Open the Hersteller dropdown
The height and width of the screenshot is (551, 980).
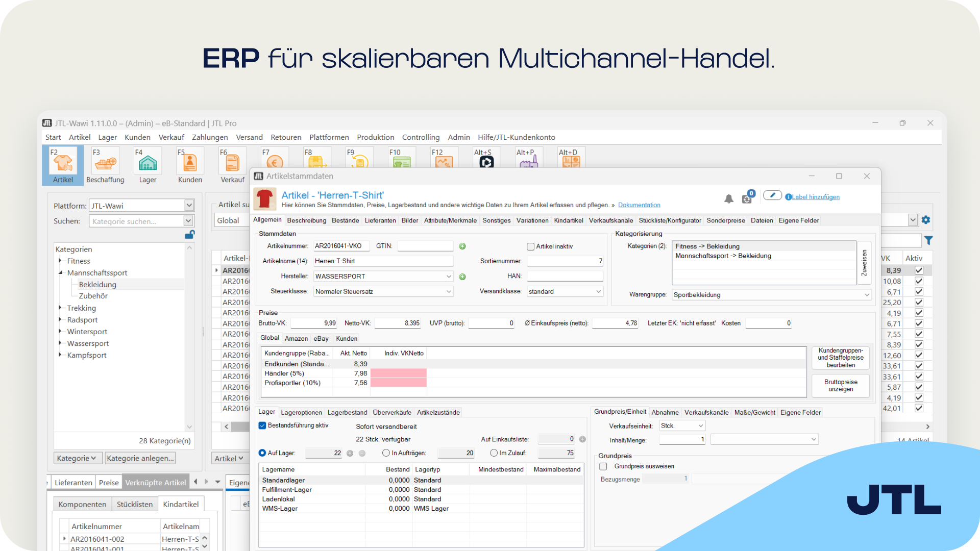449,277
